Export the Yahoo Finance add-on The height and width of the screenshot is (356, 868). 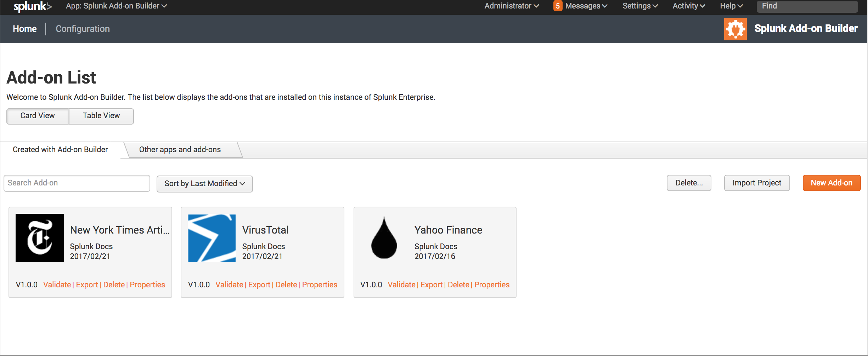[432, 285]
